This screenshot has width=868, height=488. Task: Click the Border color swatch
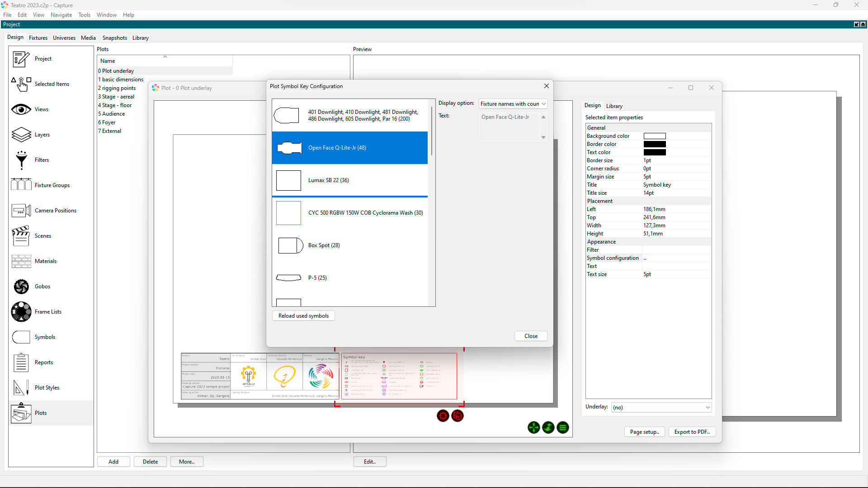pos(655,144)
